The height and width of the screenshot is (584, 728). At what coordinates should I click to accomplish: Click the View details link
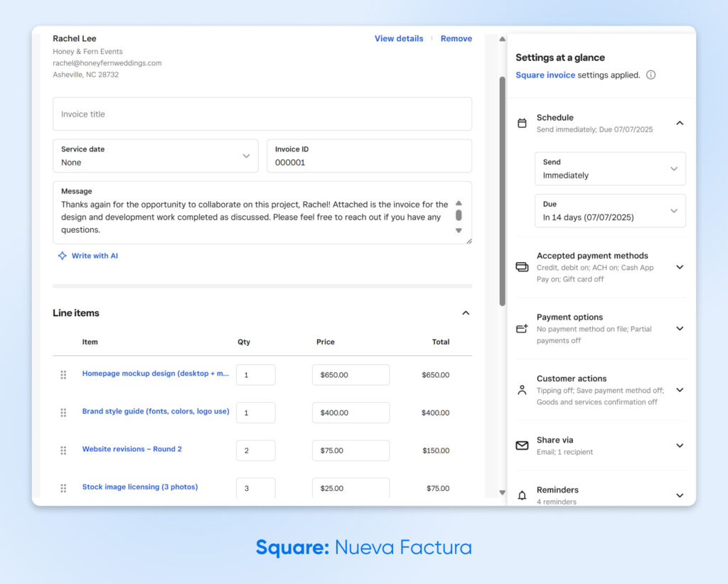pos(399,38)
